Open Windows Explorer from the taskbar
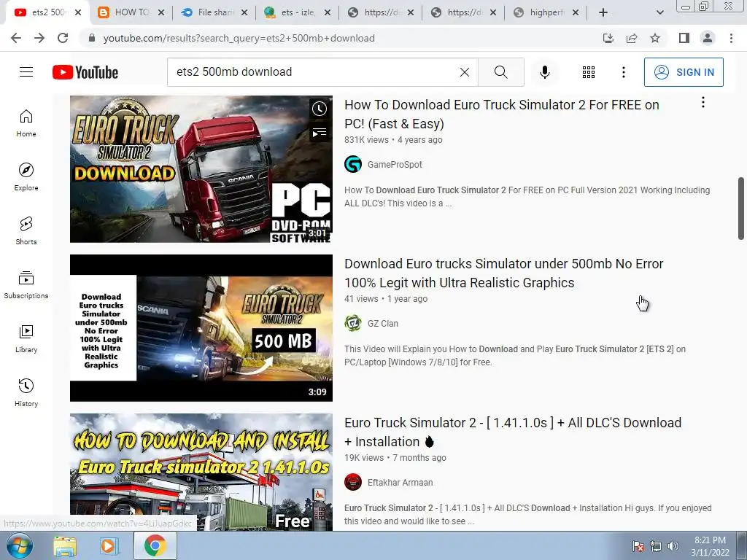Viewport: 747px width, 560px height. tap(65, 545)
